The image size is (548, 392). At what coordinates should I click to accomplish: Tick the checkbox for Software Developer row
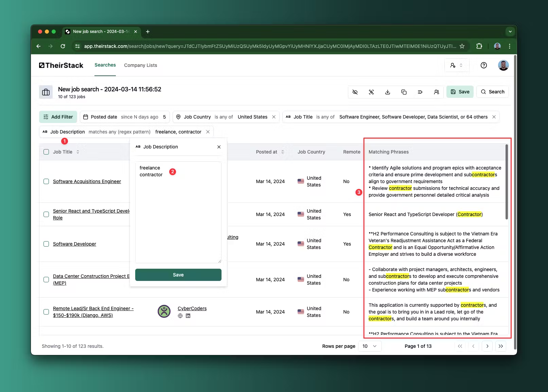pos(46,244)
